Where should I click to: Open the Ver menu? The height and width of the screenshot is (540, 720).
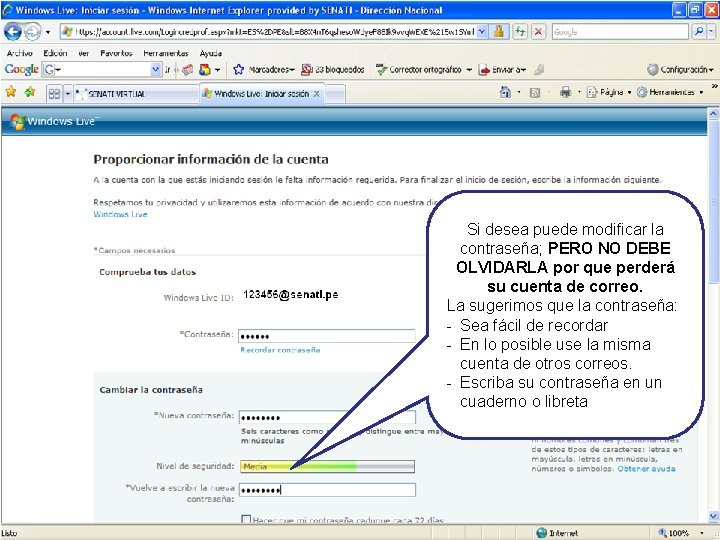point(84,53)
